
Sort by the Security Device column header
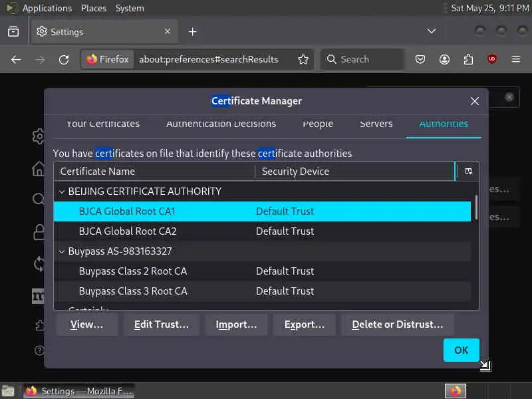tap(354, 172)
